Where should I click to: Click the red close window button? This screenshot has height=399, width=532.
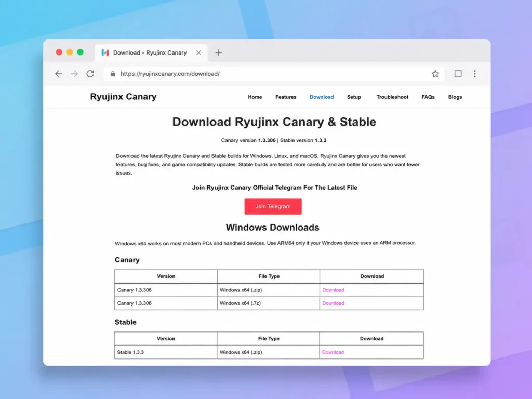[59, 52]
